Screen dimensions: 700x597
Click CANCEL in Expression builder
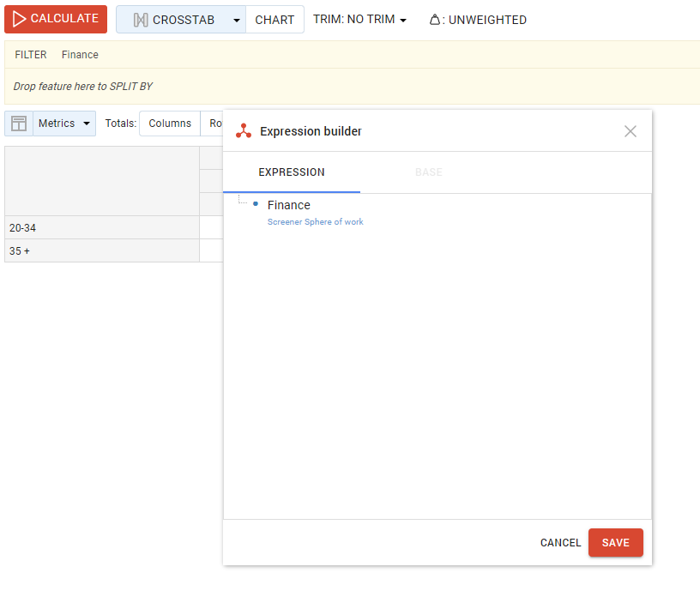coord(560,543)
